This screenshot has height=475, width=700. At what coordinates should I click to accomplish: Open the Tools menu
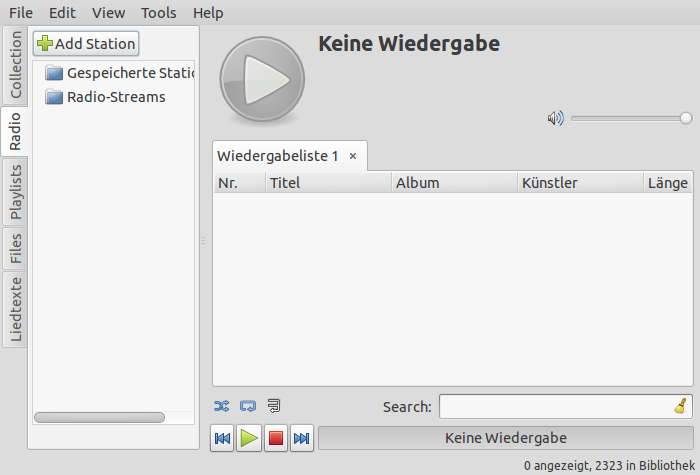pos(159,13)
